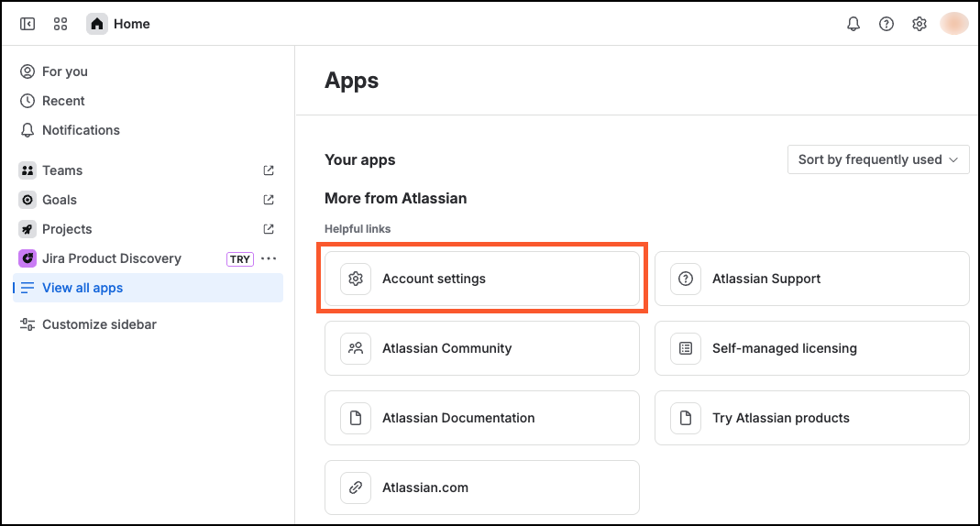
Task: Open the help question mark icon
Action: click(x=886, y=24)
